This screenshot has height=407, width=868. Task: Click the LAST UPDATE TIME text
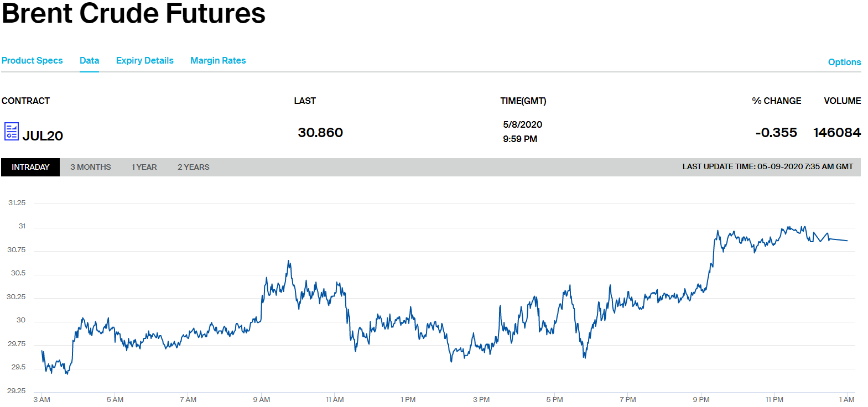768,166
